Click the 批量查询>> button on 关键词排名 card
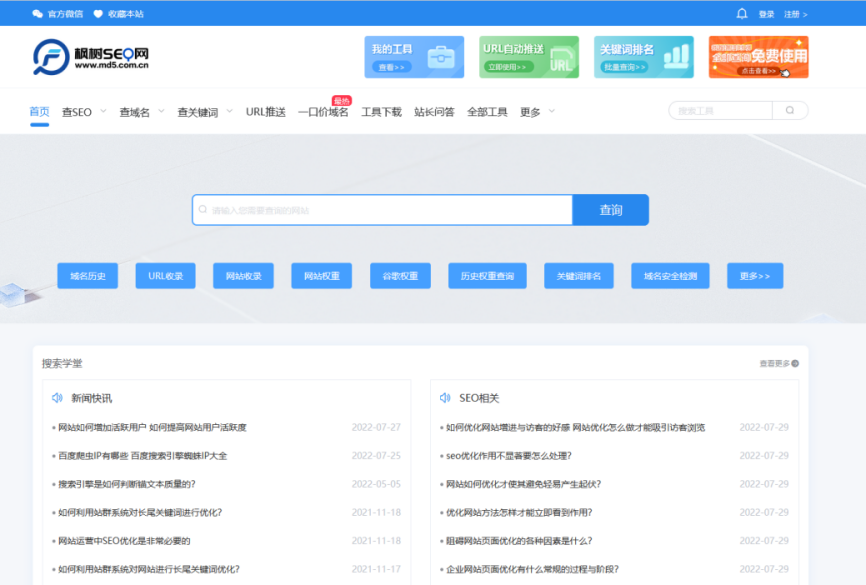This screenshot has width=866, height=585. 624,67
